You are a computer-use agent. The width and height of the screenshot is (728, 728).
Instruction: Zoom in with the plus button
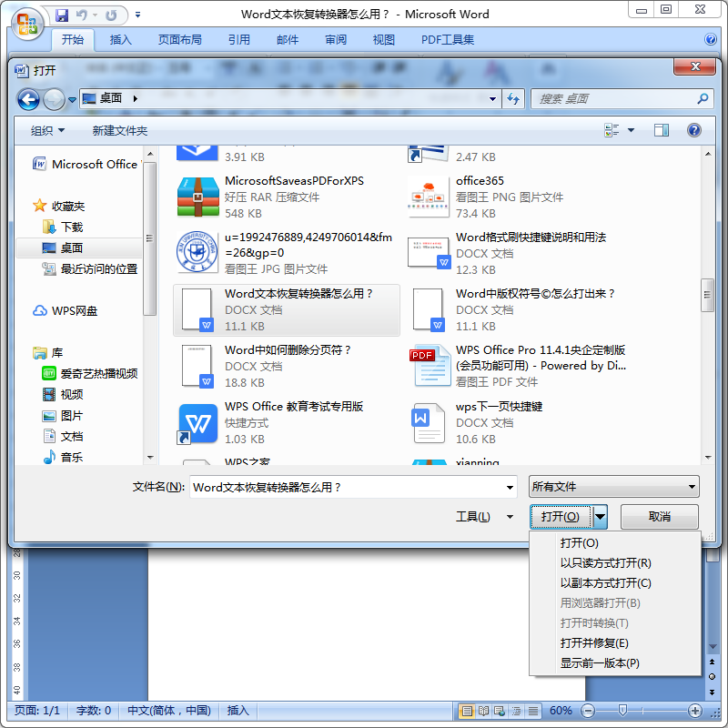point(694,711)
